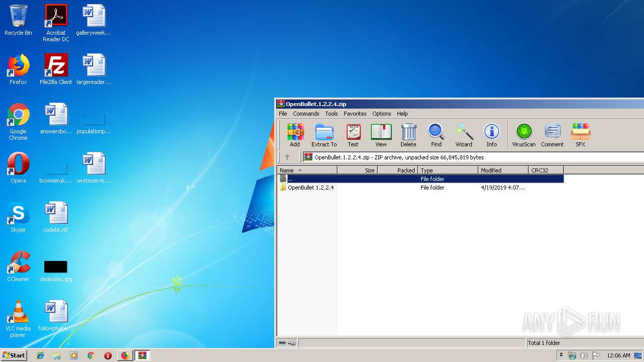Select the parent folder '..' row
The image size is (644, 362).
[420, 179]
